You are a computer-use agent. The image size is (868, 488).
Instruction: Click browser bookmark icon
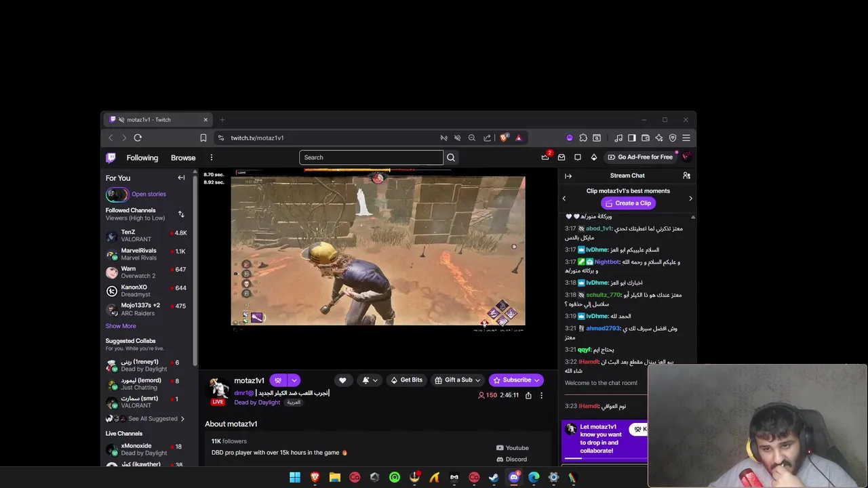tap(203, 138)
